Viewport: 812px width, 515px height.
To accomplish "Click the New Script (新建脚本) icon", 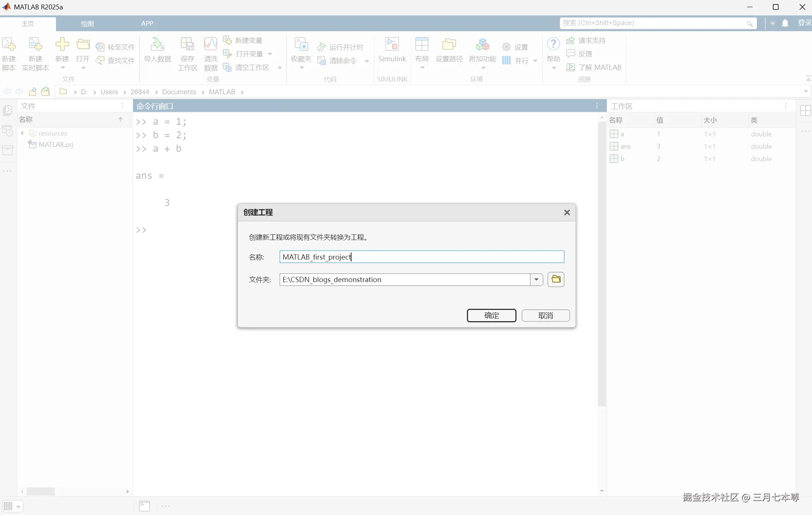I will pyautogui.click(x=9, y=44).
